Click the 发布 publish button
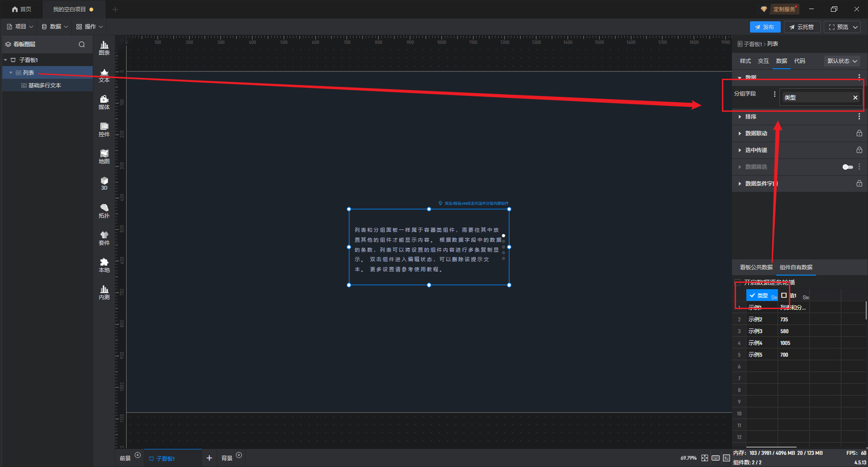The height and width of the screenshot is (467, 868). coord(765,27)
